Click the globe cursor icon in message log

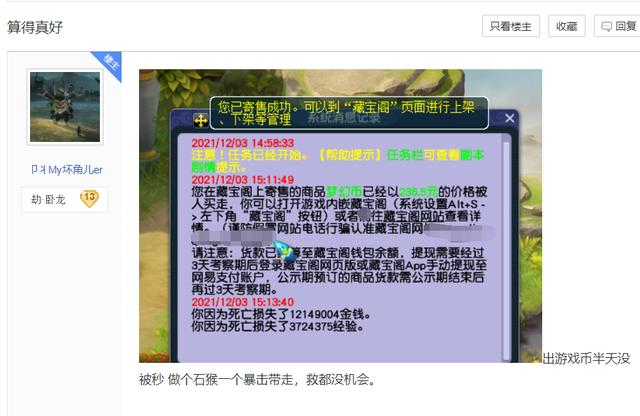click(x=284, y=252)
